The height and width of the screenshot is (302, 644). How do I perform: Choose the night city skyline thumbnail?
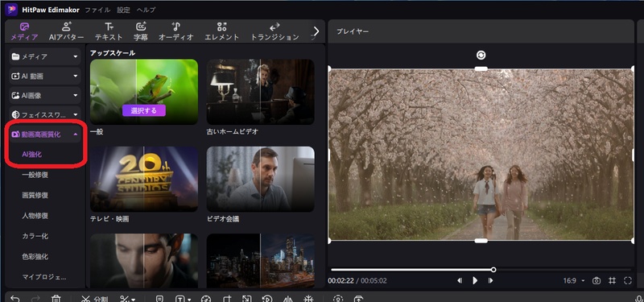(x=260, y=261)
